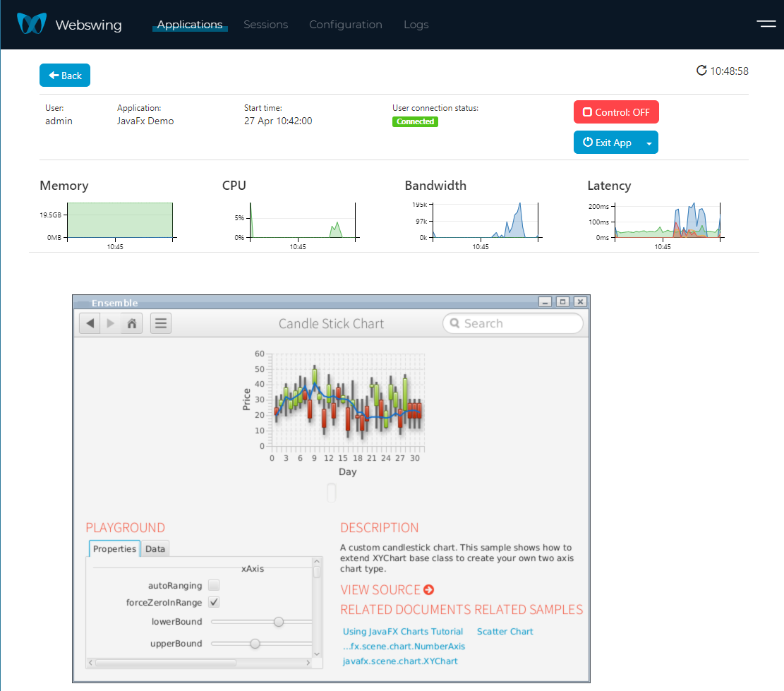Click the JavaFx Demo application name

pyautogui.click(x=145, y=121)
